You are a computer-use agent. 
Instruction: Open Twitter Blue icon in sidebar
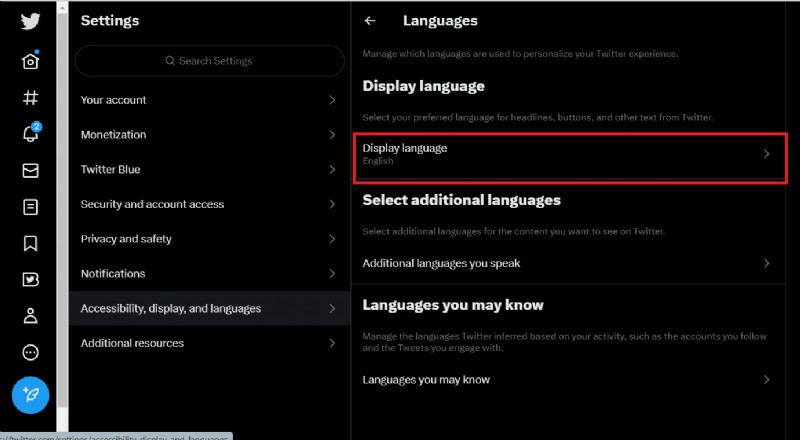click(30, 280)
